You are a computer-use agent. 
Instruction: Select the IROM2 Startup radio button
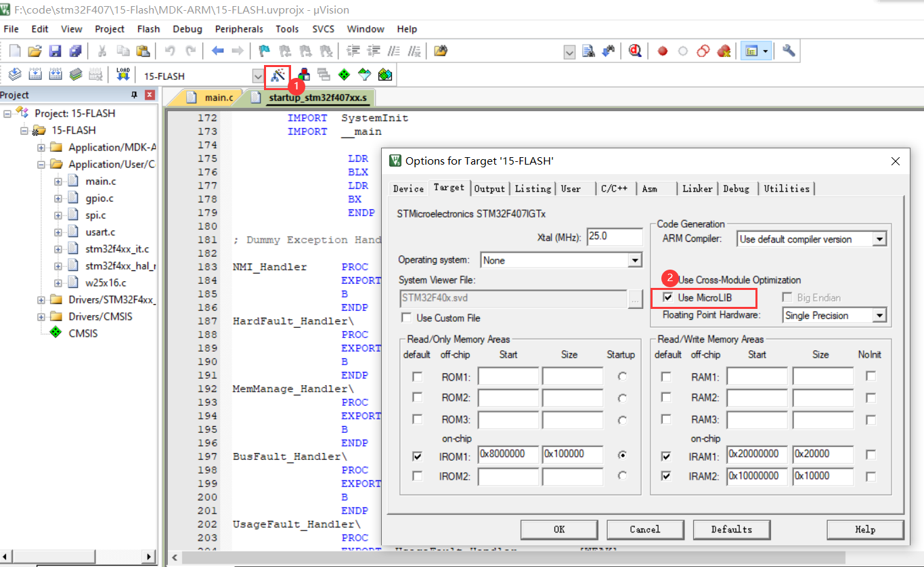pos(622,475)
